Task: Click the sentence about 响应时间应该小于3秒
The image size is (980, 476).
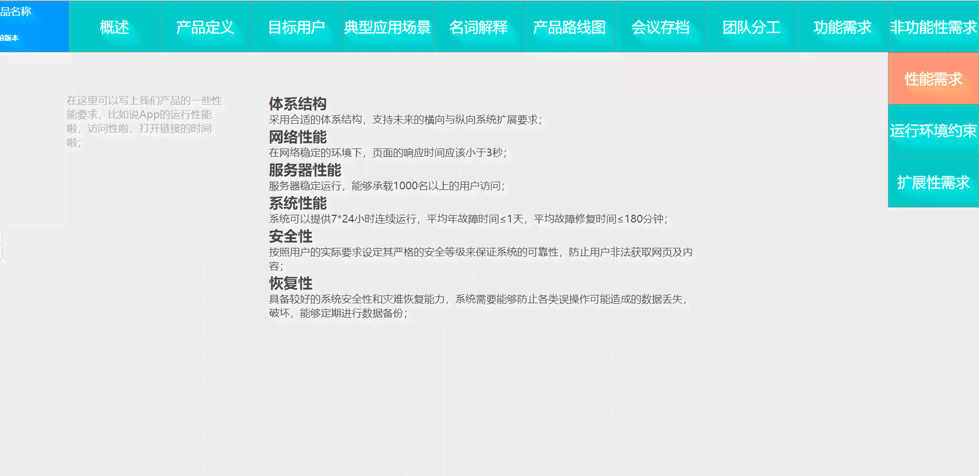Action: [x=388, y=153]
